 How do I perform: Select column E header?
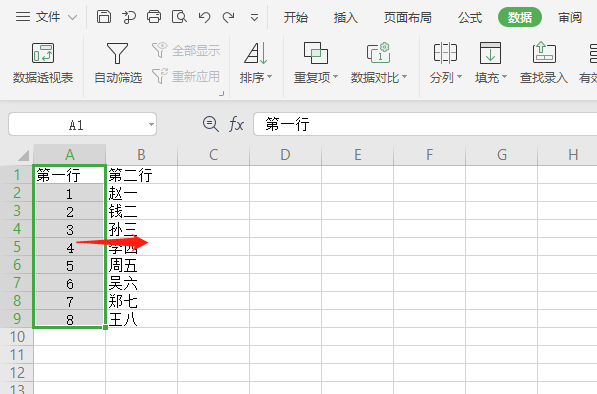click(358, 155)
